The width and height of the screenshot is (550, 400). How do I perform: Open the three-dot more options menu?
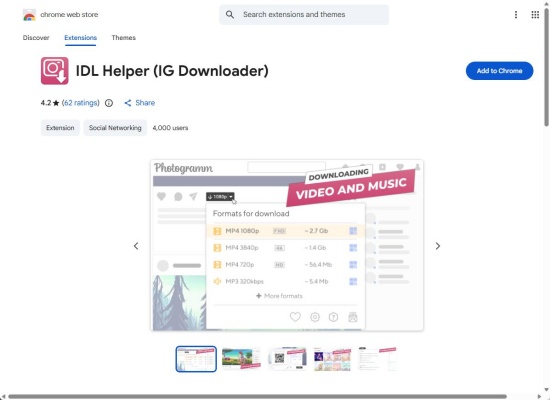516,14
